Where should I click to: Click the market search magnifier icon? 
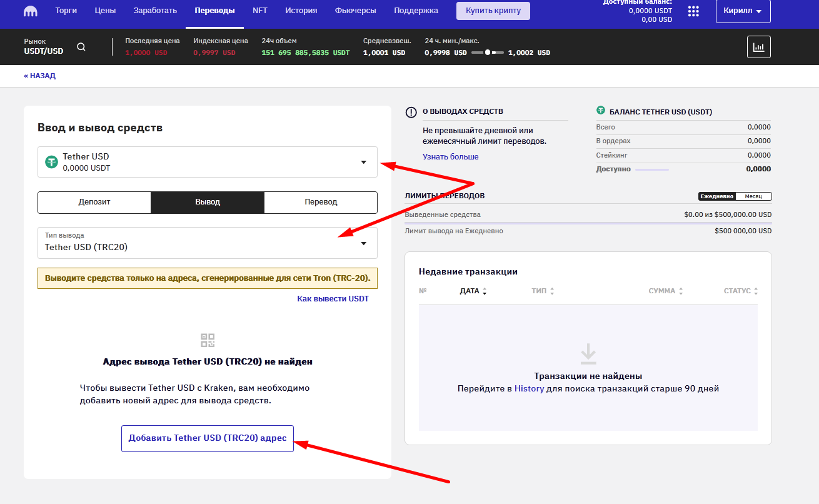click(81, 47)
